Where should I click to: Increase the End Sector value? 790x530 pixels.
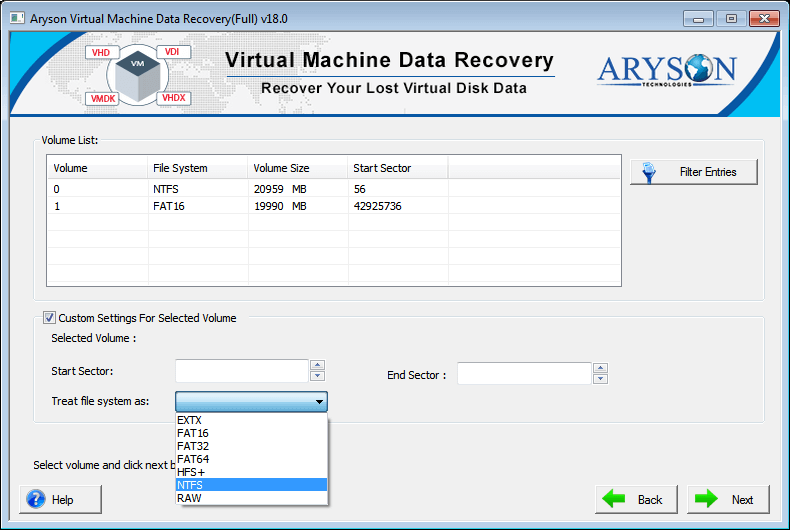pyautogui.click(x=600, y=368)
